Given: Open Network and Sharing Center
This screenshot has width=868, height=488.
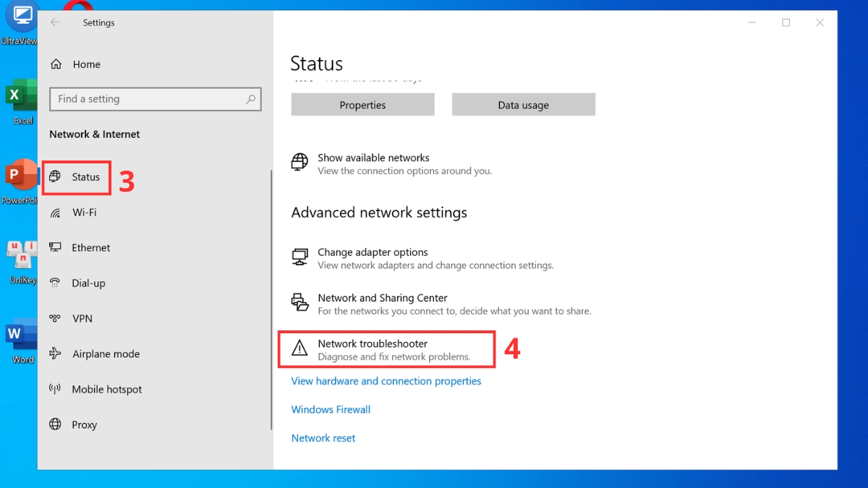Looking at the screenshot, I should point(383,297).
